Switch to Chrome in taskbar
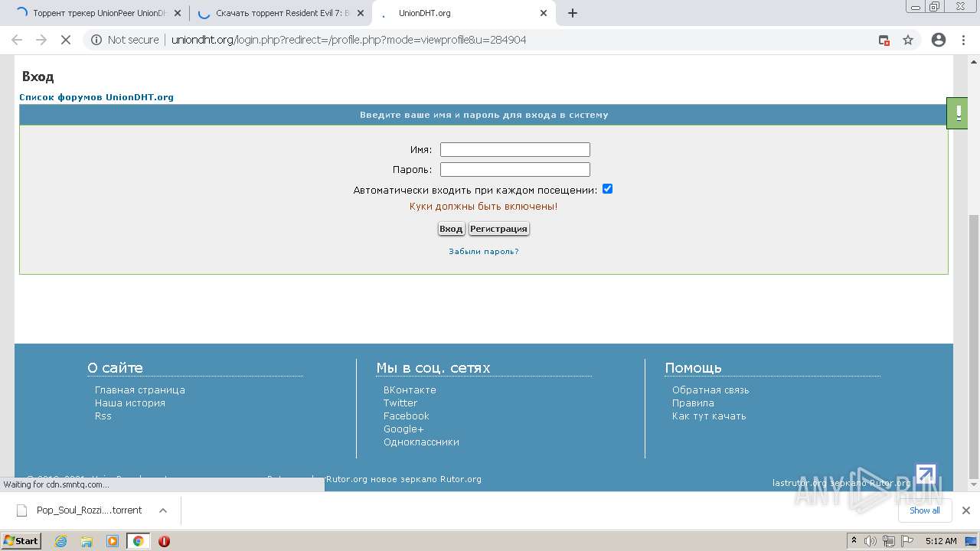This screenshot has height=551, width=980. 138,541
